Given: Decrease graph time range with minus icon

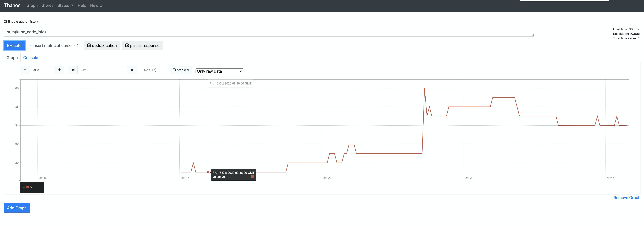Looking at the screenshot, I should (x=25, y=70).
